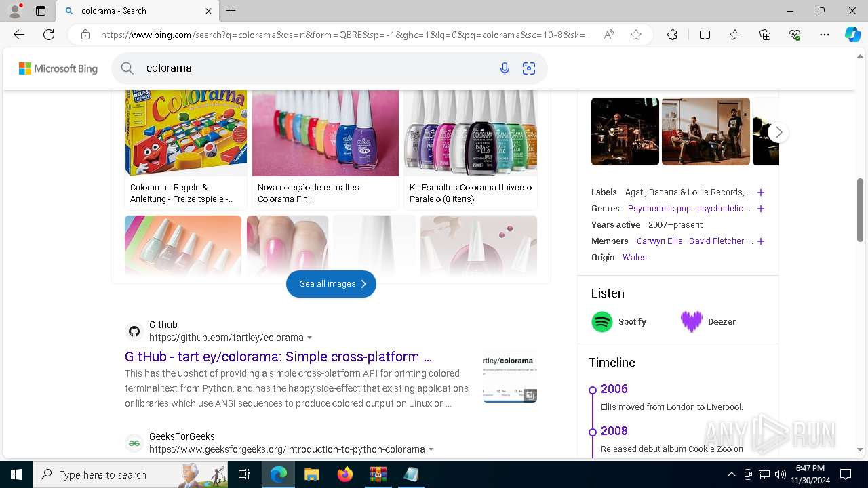Expand the github.com URL dropdown arrow
The height and width of the screenshot is (488, 868).
click(x=310, y=338)
